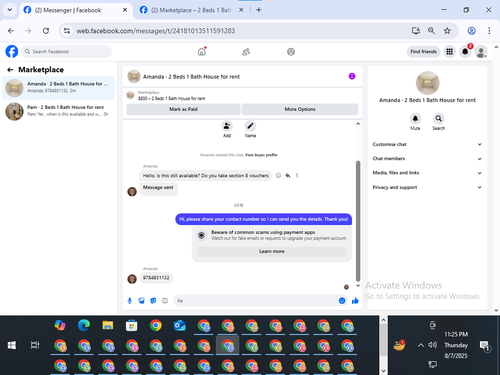Open Pam conversation in Marketplace list
Screen dimensions: 500x375
(59, 111)
